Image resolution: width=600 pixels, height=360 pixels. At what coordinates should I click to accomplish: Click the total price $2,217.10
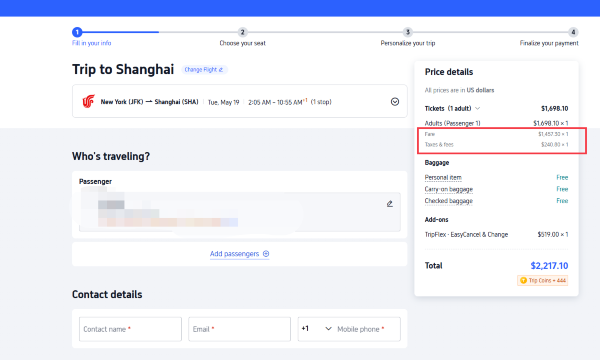(549, 266)
